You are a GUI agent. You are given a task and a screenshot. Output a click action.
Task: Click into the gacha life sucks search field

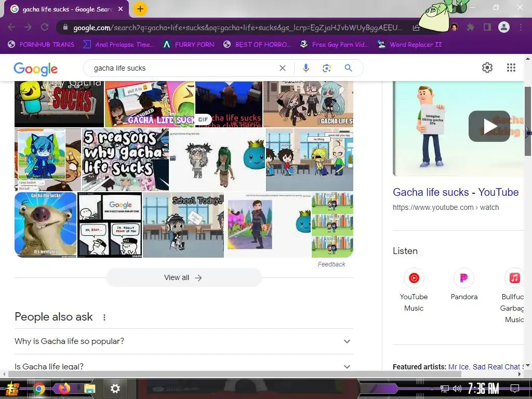[183, 68]
